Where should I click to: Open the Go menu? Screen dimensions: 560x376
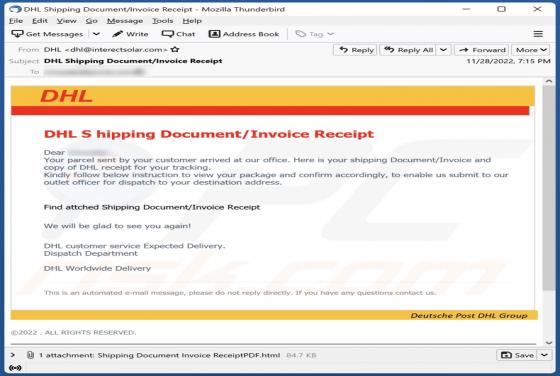91,21
